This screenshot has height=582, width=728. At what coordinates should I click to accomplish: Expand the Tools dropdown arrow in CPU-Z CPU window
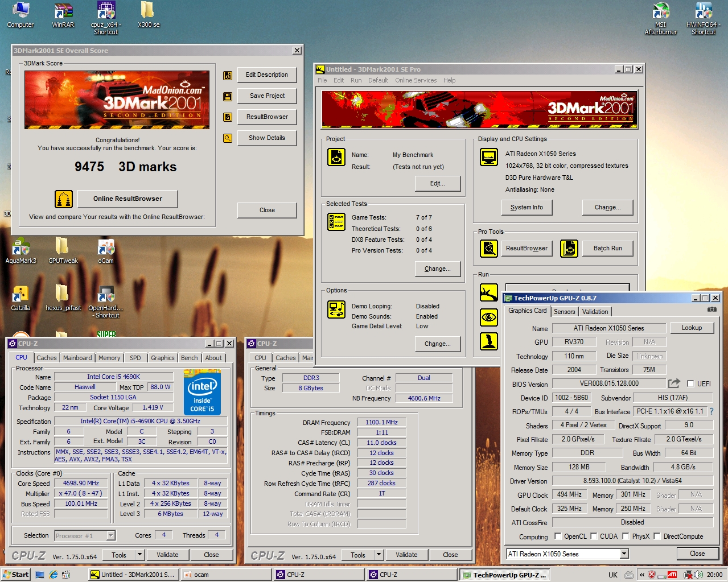tap(139, 555)
